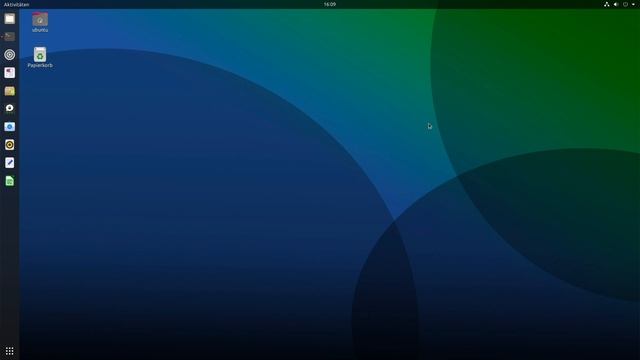640x360 pixels.
Task: Show all applications grid
Action: [x=9, y=351]
